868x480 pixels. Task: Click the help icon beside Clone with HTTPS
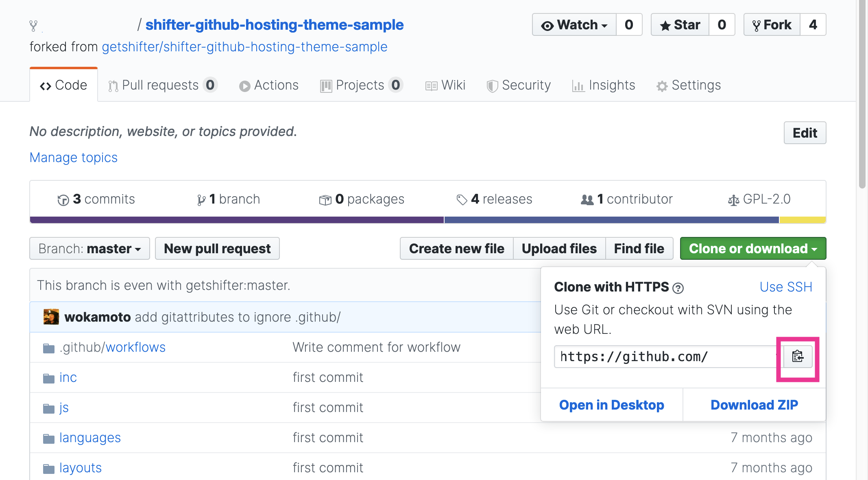pos(678,288)
